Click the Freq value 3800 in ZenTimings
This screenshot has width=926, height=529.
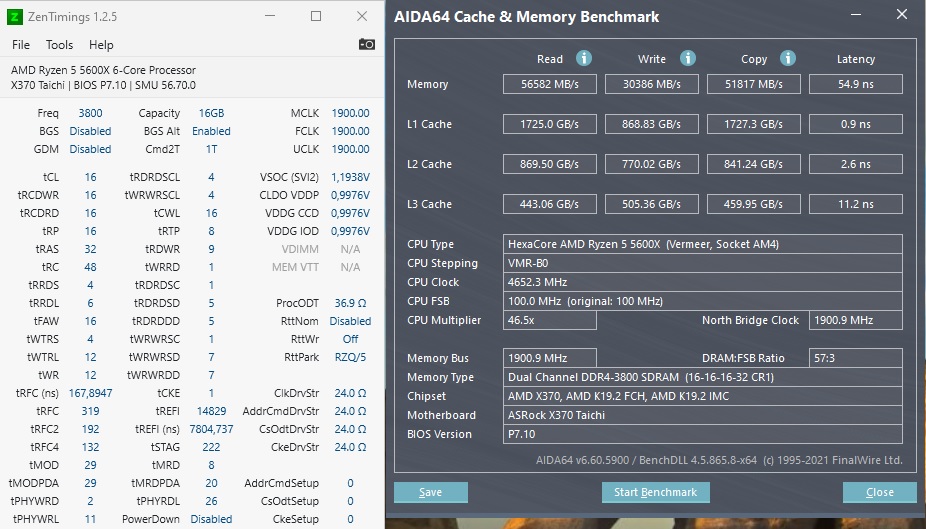[x=90, y=113]
